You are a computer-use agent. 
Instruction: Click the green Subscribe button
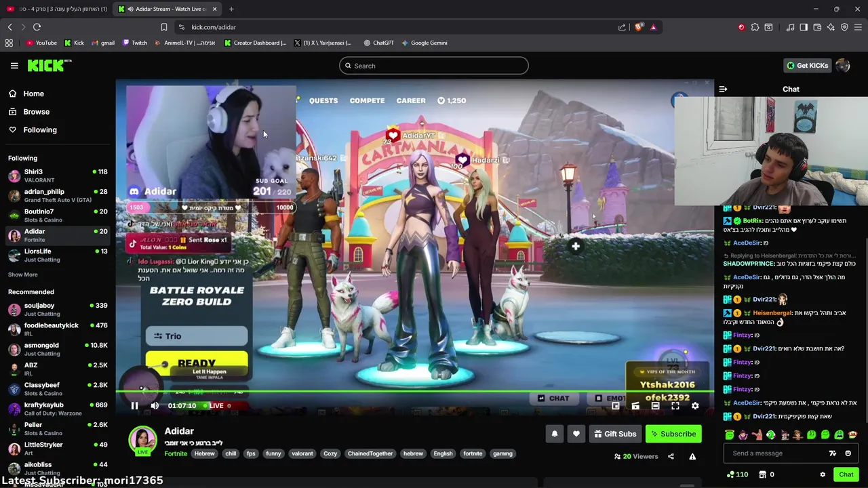[x=673, y=434]
